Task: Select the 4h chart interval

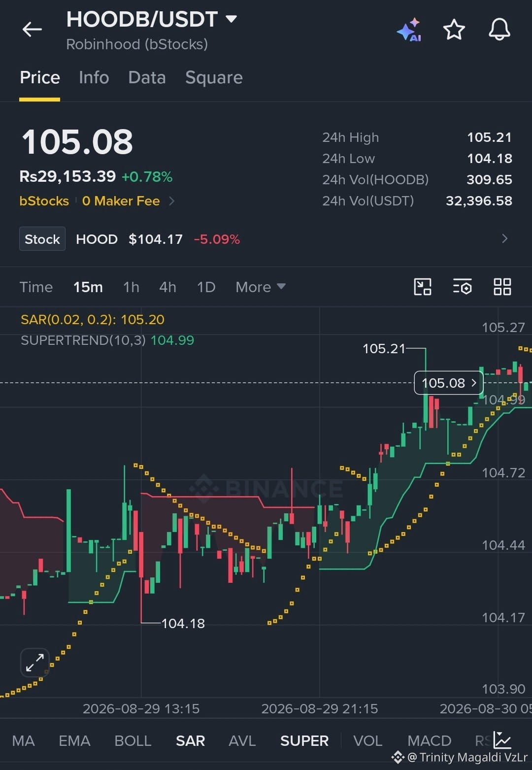Action: 167,287
